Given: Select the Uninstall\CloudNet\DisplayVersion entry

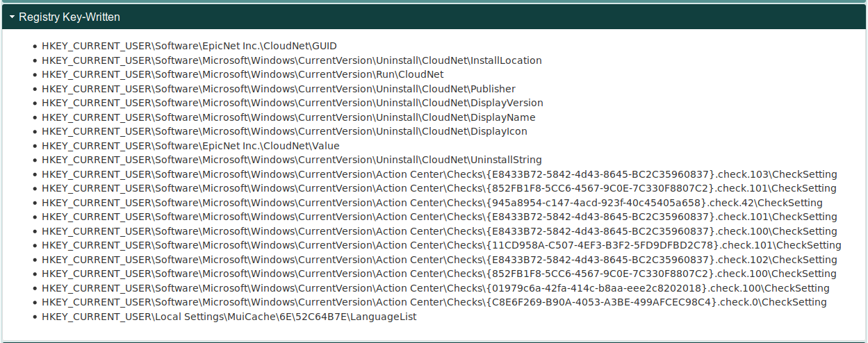Looking at the screenshot, I should (x=293, y=103).
